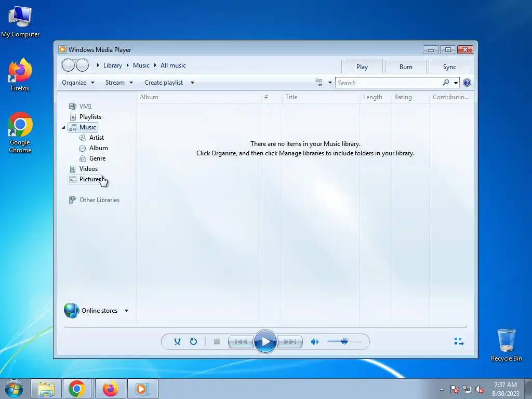
Task: Click the Stop button
Action: (217, 342)
